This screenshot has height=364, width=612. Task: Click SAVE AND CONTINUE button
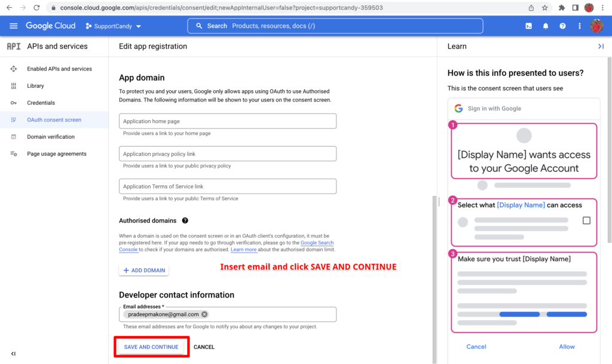point(151,347)
